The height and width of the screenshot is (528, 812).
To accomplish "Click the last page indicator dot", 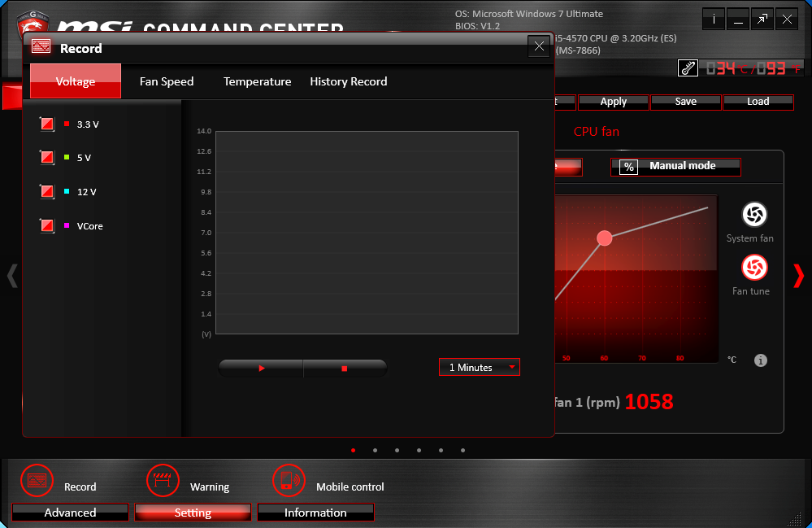I will click(x=463, y=450).
